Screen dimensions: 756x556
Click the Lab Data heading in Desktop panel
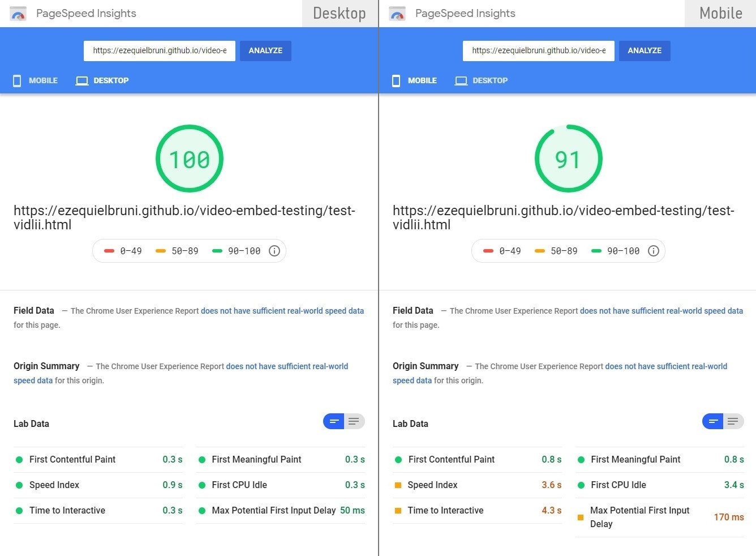click(x=31, y=424)
